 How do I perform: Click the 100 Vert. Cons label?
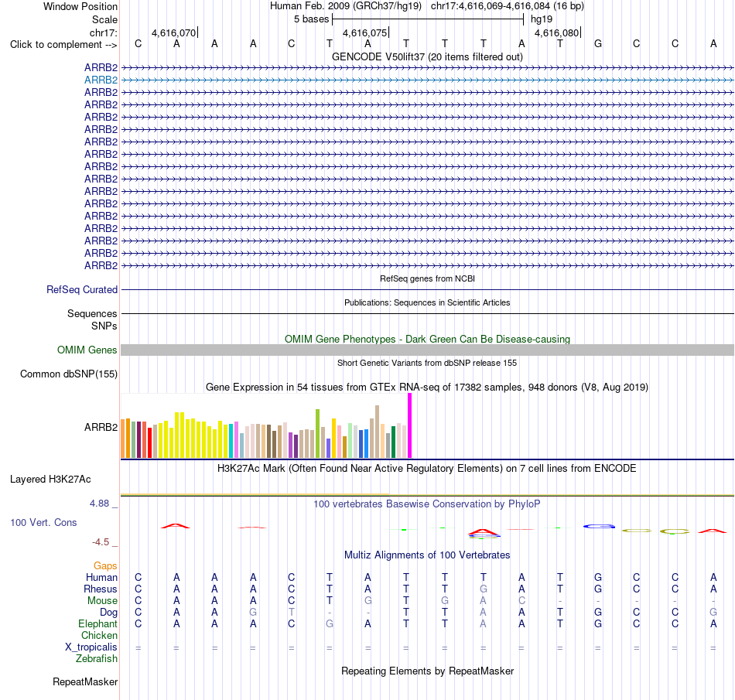click(x=43, y=522)
